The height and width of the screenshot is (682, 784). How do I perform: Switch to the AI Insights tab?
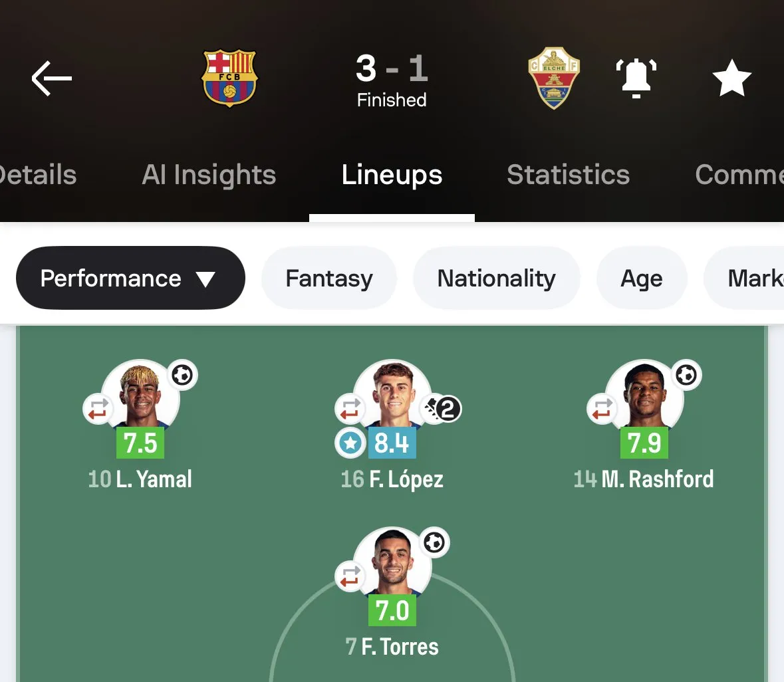tap(209, 175)
